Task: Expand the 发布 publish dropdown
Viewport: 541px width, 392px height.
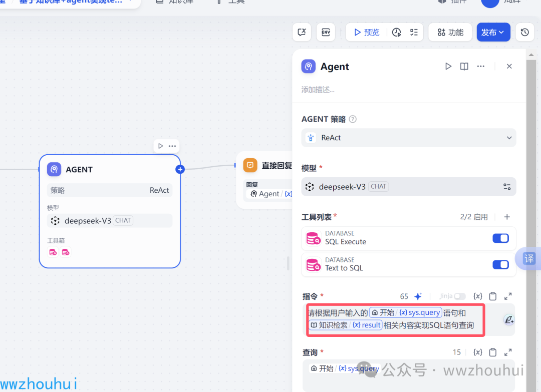Action: click(493, 32)
